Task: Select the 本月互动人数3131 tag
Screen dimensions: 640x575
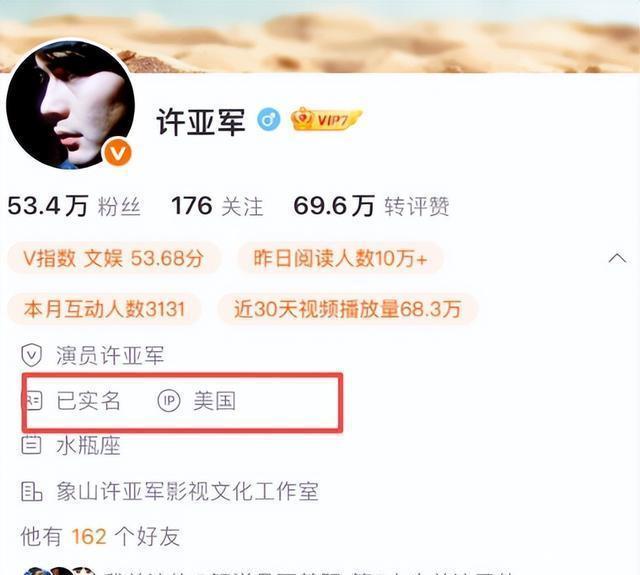Action: 104,309
